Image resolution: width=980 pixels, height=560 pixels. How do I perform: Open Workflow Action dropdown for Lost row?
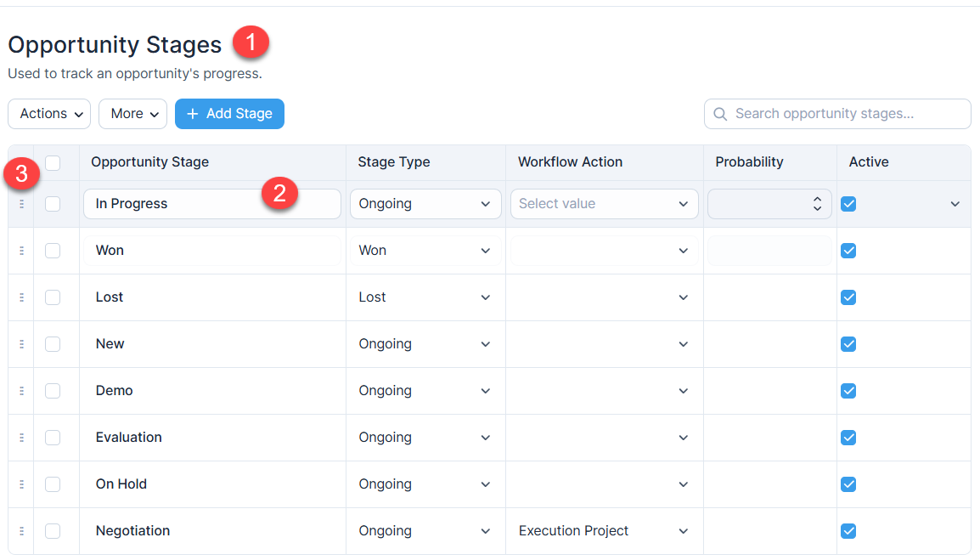point(605,297)
